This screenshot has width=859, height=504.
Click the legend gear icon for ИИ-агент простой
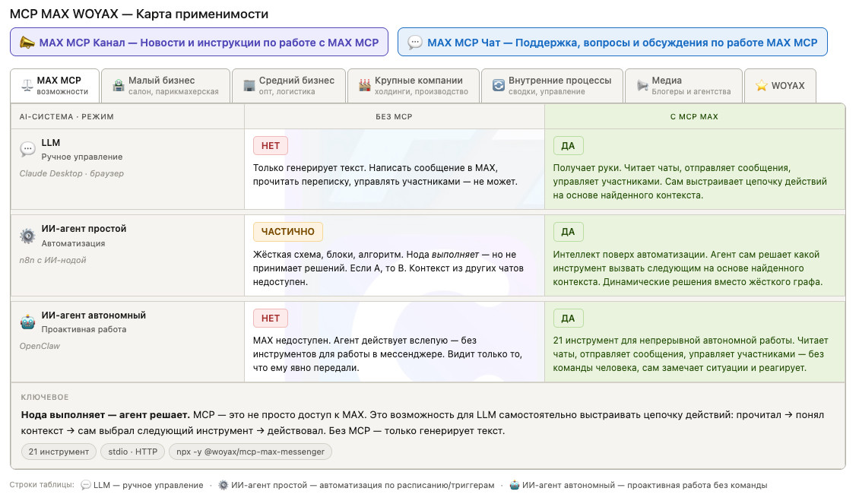click(223, 485)
